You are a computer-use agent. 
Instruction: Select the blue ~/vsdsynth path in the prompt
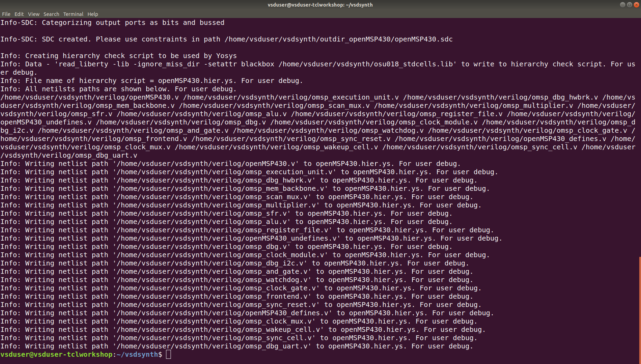click(x=137, y=354)
